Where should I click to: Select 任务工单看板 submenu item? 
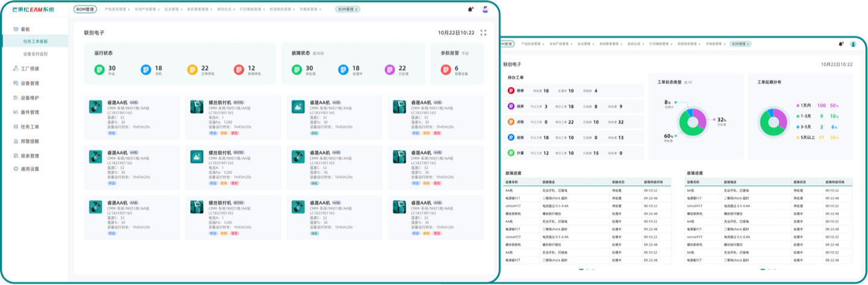pos(36,42)
